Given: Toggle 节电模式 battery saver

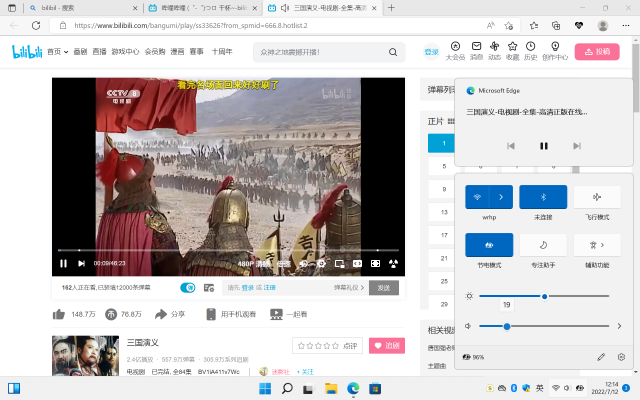Looking at the screenshot, I should click(489, 245).
